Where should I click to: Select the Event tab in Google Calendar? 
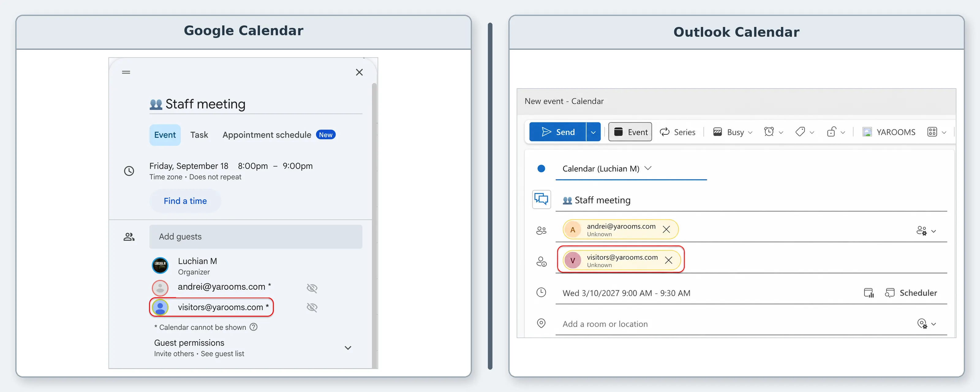[165, 135]
